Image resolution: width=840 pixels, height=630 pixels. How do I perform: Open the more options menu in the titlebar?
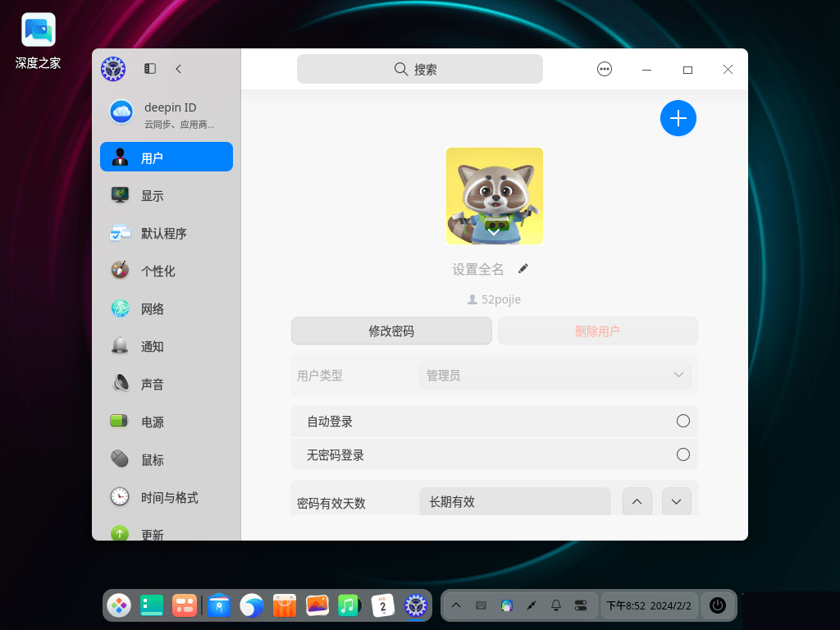tap(605, 69)
